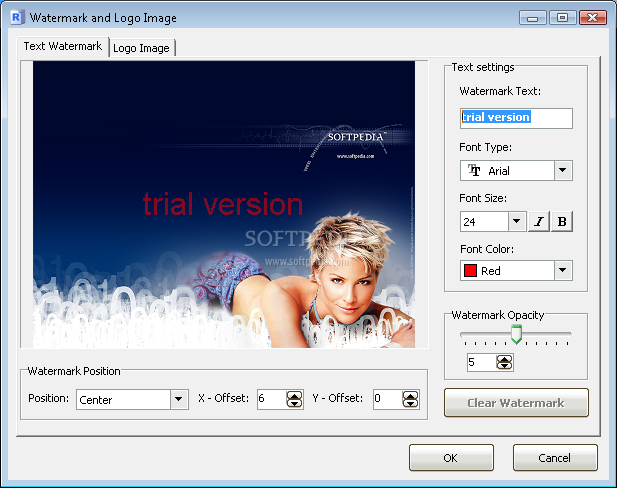617x488 pixels.
Task: Click the Cancel button
Action: pyautogui.click(x=555, y=458)
